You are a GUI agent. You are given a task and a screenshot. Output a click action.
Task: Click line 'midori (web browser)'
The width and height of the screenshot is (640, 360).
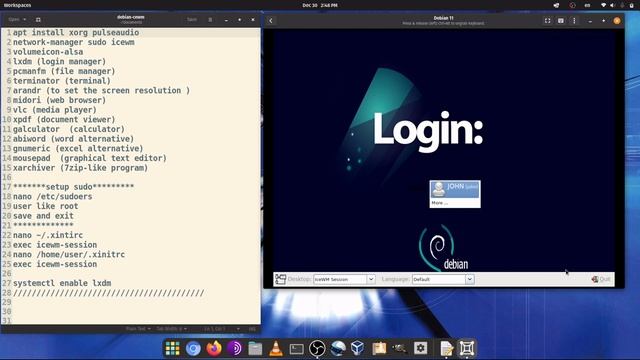pos(60,100)
